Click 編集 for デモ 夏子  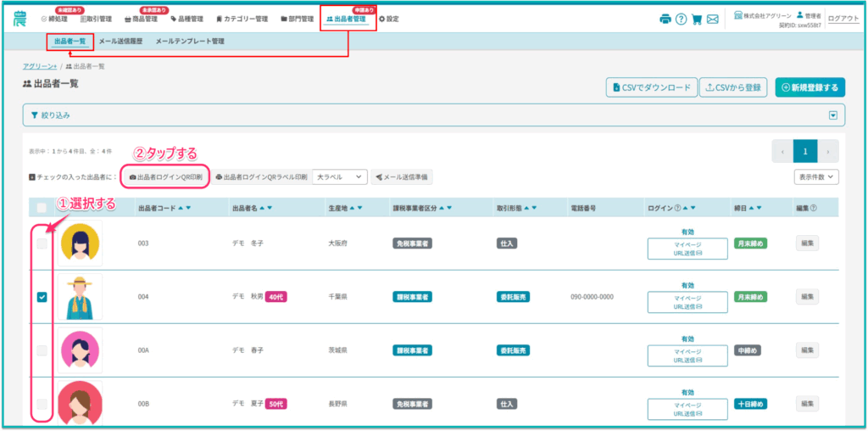click(x=807, y=403)
